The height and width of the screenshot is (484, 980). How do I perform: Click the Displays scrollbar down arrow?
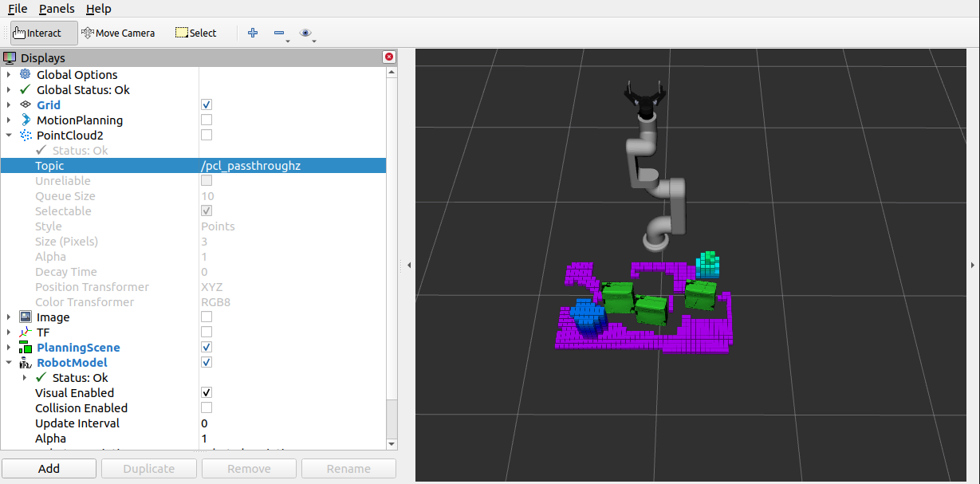tap(391, 443)
